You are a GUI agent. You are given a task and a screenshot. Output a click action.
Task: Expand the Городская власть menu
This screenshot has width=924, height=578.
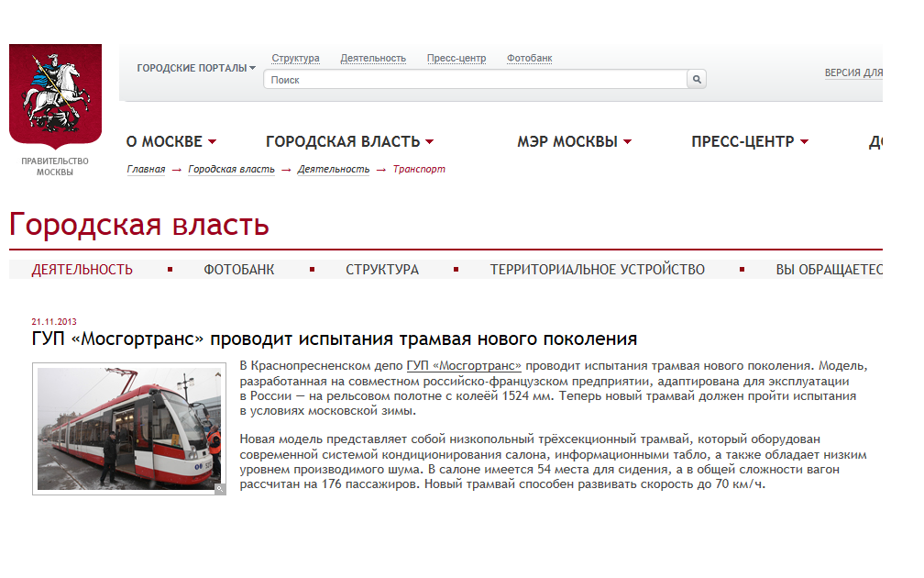[x=349, y=141]
